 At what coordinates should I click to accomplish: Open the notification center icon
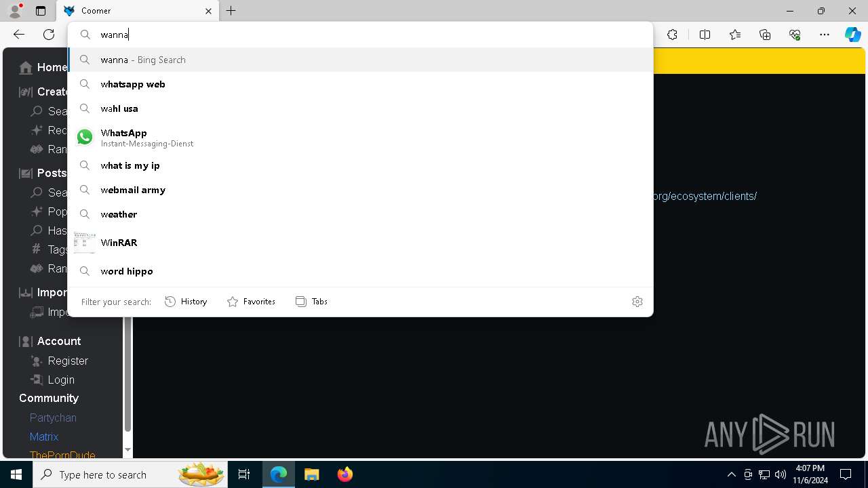(846, 474)
